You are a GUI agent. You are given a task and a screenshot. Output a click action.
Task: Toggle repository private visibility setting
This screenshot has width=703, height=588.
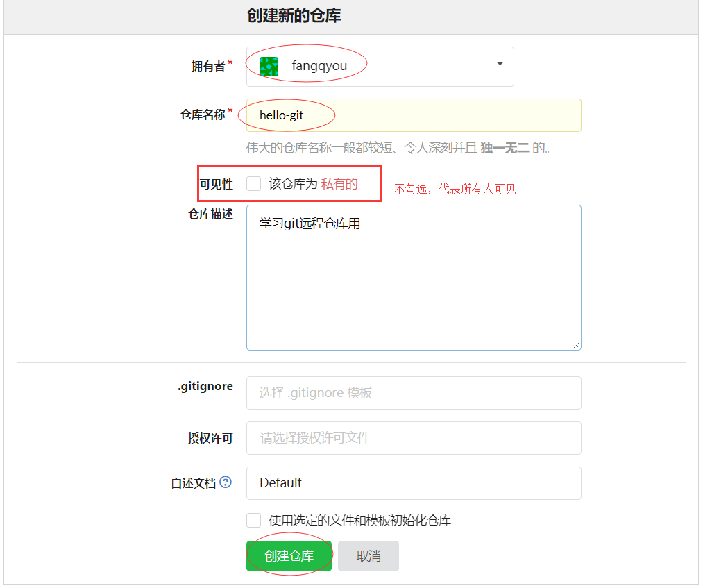click(x=253, y=183)
